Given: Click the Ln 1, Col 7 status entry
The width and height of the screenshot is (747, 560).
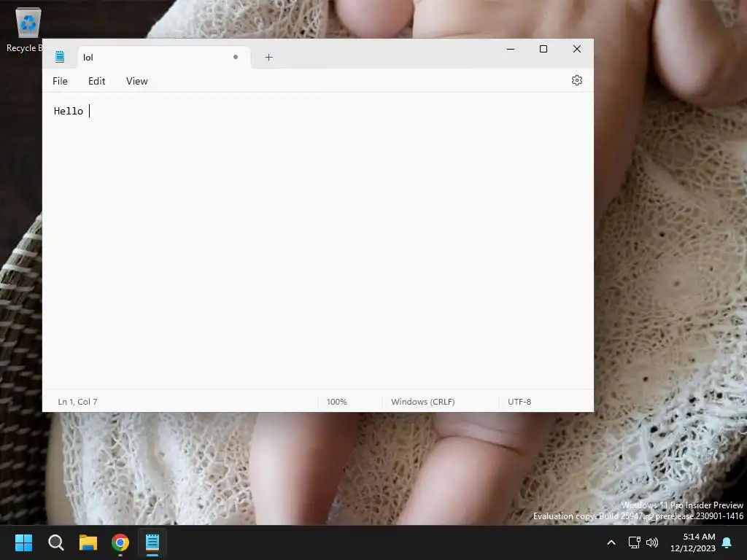Looking at the screenshot, I should [x=77, y=402].
